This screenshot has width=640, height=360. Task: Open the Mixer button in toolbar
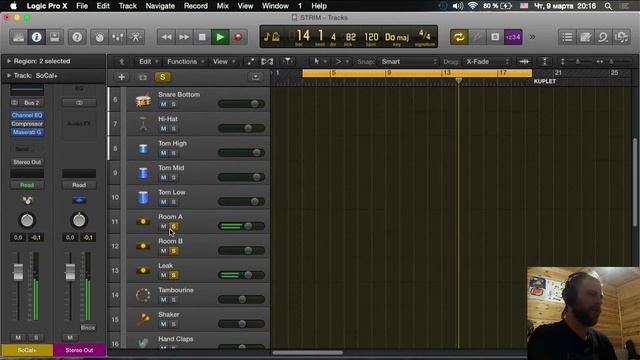118,37
